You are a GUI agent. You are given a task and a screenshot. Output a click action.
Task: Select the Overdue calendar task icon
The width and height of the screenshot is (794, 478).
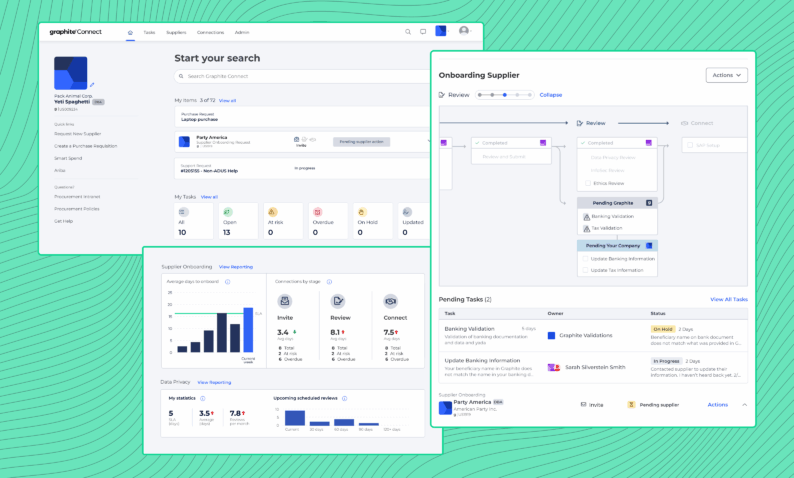pos(317,212)
